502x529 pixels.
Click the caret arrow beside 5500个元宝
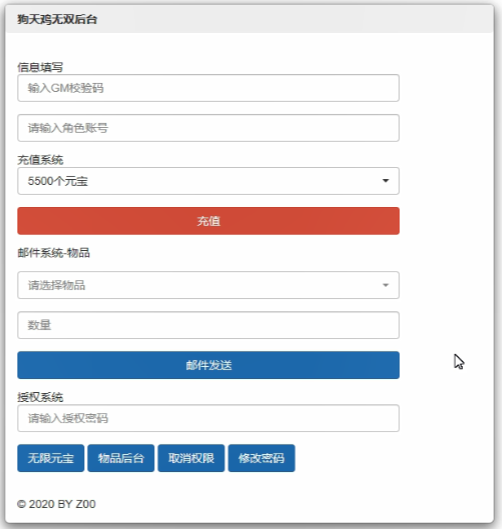tap(386, 181)
